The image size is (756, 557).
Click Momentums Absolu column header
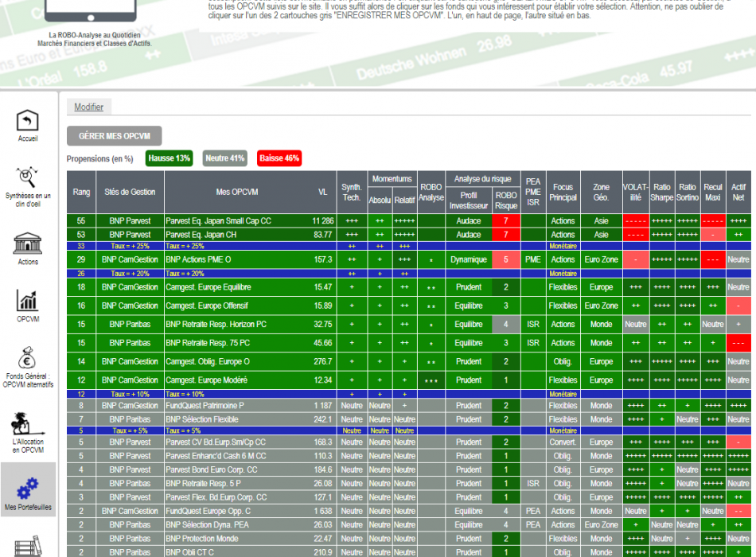coord(380,200)
